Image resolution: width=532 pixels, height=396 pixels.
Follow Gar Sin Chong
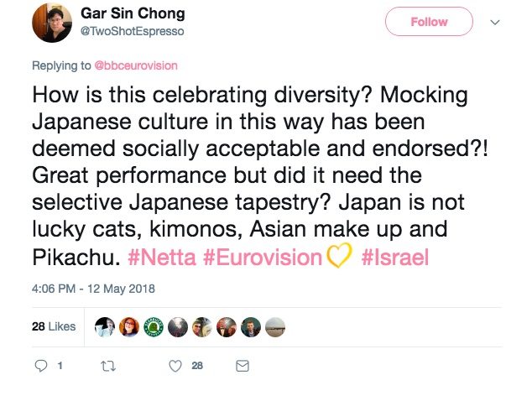[428, 22]
